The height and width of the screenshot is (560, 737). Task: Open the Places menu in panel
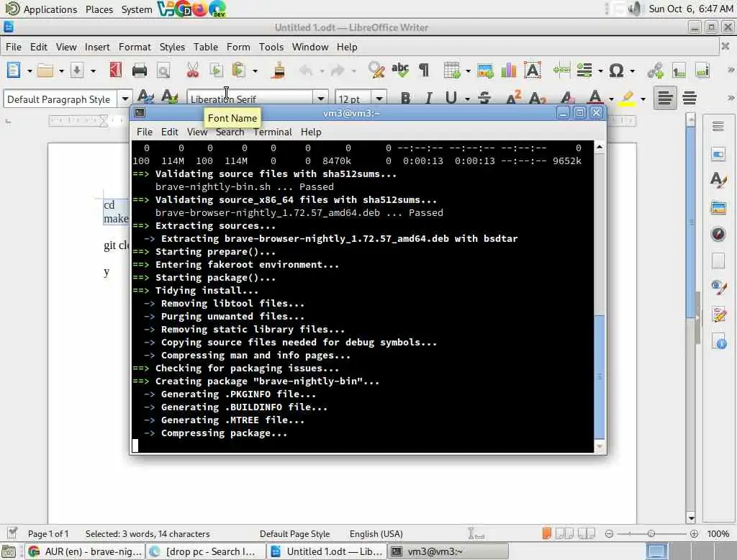pyautogui.click(x=99, y=9)
